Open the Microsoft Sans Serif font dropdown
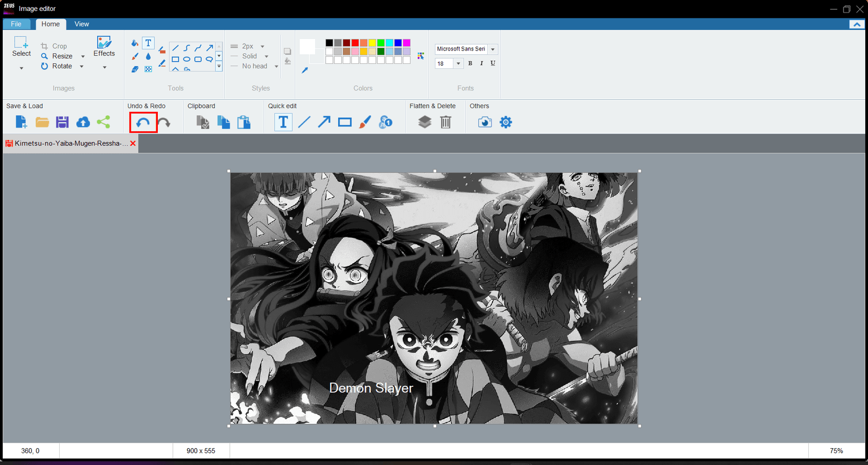 [x=493, y=49]
